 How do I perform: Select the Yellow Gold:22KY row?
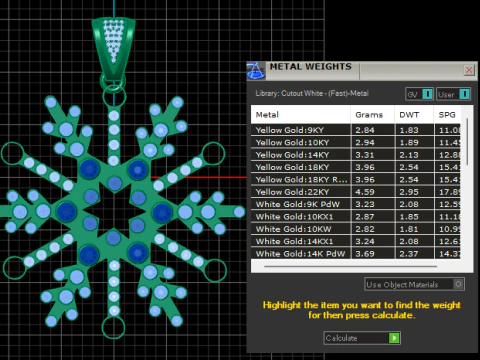(356, 192)
